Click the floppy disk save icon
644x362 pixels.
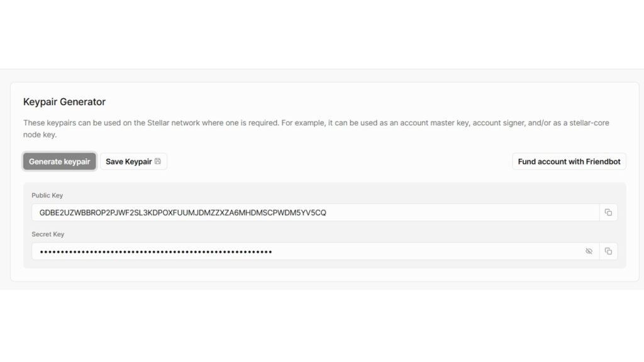158,162
